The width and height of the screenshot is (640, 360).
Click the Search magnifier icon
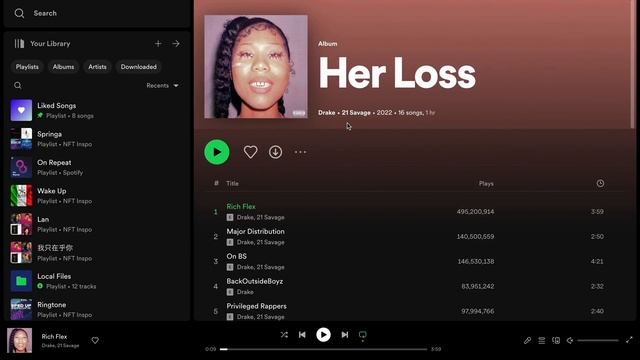pos(19,13)
